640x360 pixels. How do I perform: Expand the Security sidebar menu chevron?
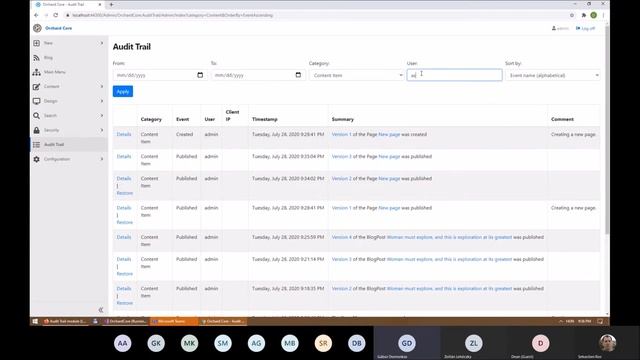point(102,130)
